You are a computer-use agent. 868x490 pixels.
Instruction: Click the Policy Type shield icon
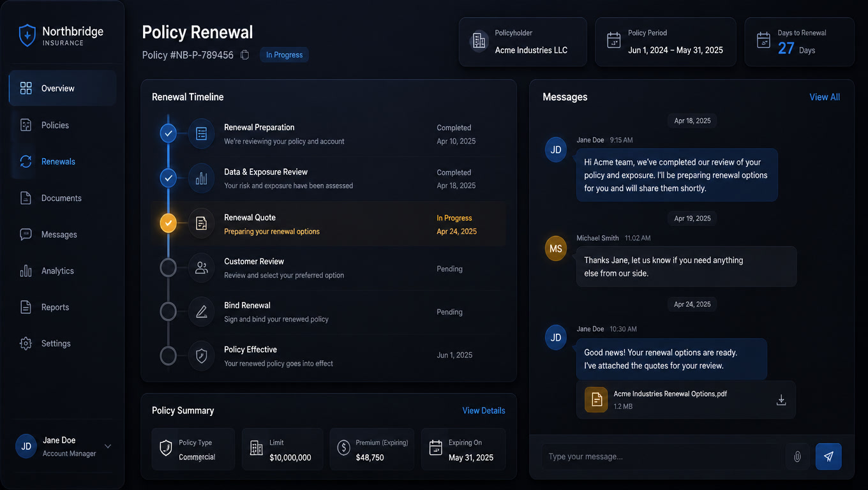(166, 448)
